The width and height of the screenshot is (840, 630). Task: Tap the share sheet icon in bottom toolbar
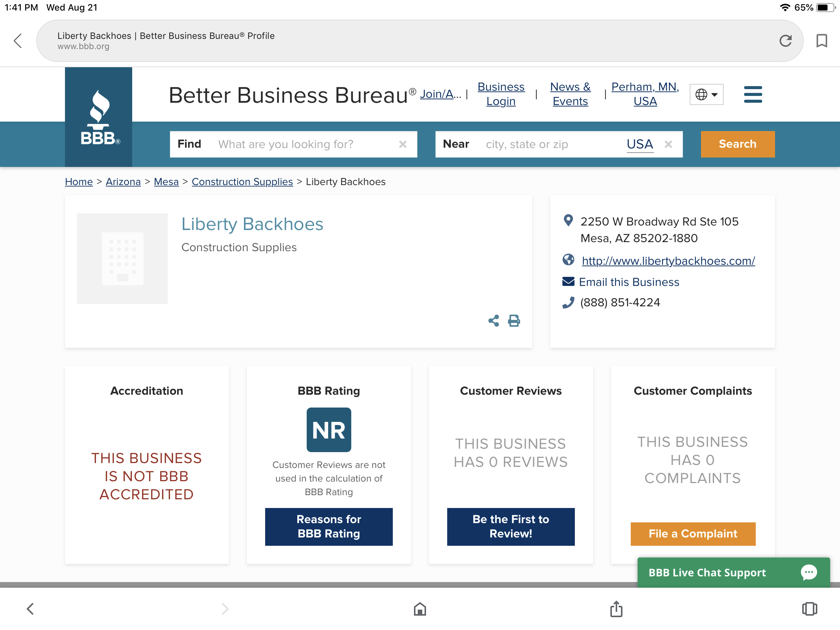(616, 609)
